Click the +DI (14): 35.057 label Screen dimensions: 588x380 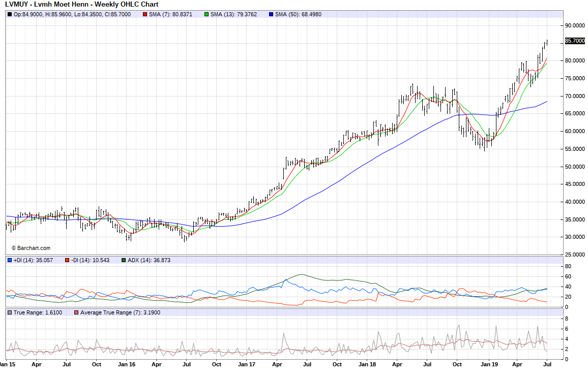[x=34, y=260]
